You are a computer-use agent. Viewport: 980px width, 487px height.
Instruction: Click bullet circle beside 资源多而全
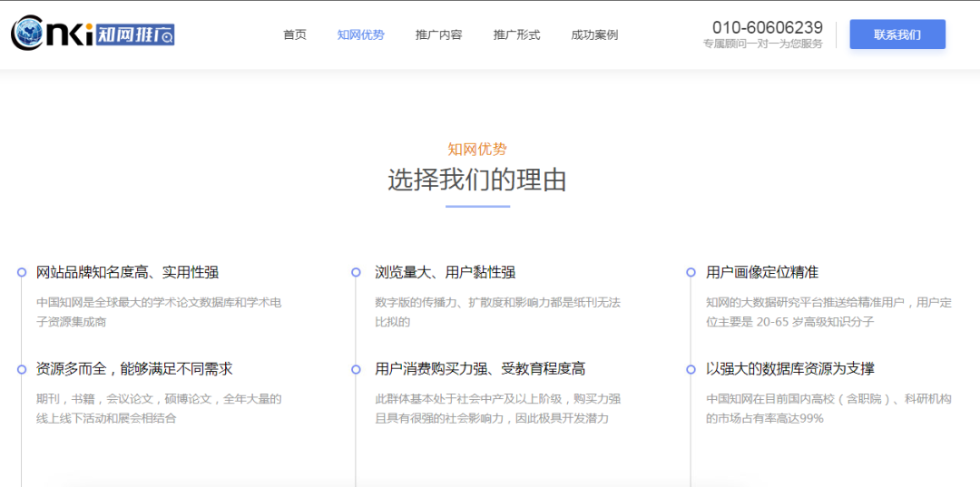(x=22, y=369)
